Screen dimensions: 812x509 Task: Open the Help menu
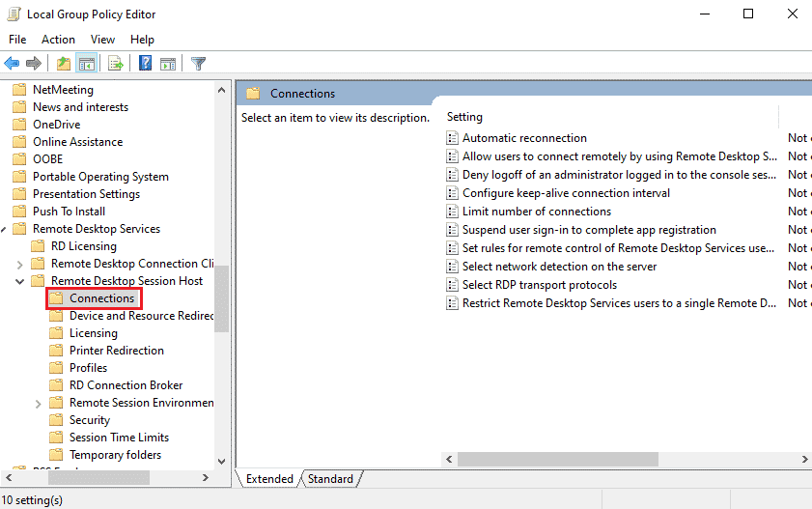click(142, 40)
